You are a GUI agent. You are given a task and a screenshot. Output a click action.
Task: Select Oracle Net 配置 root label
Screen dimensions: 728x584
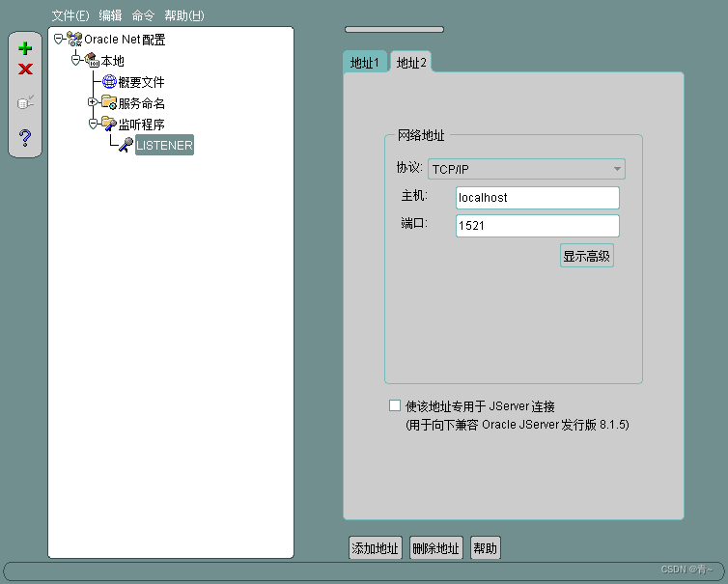coord(125,40)
